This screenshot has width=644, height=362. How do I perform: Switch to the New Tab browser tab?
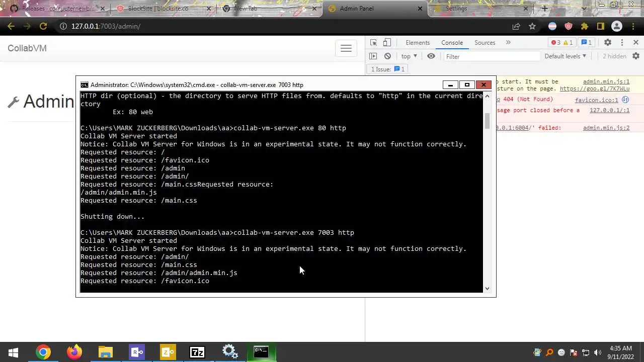click(x=269, y=9)
